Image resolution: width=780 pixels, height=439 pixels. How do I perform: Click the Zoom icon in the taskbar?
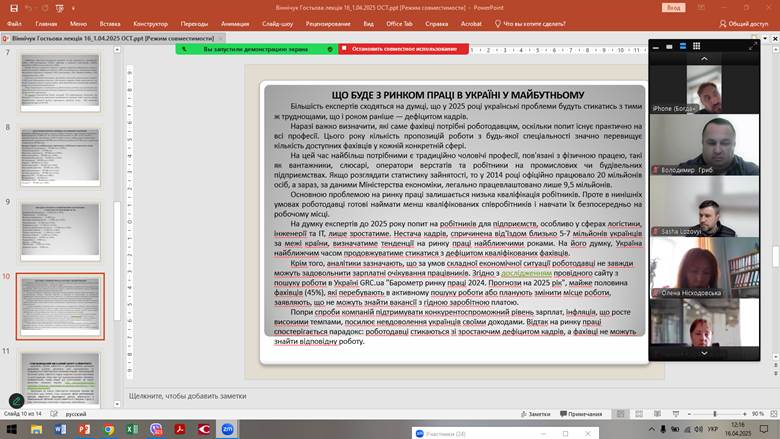(x=228, y=429)
